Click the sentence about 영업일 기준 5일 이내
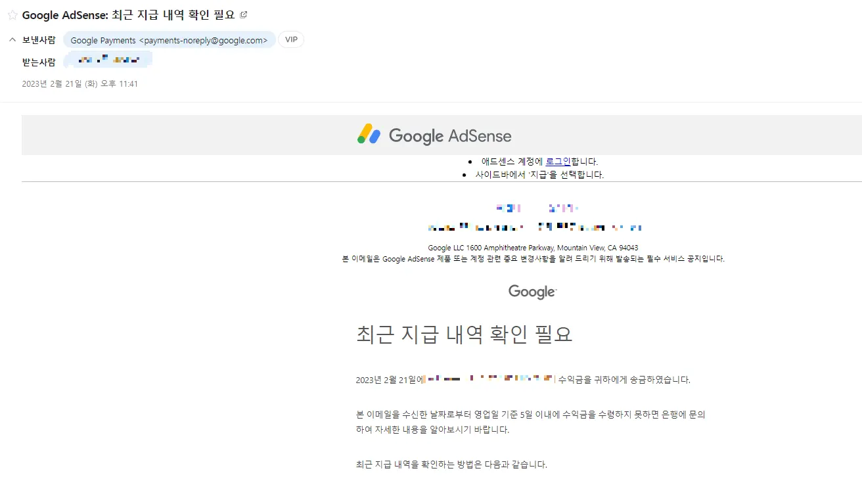862x504 pixels. coord(530,422)
